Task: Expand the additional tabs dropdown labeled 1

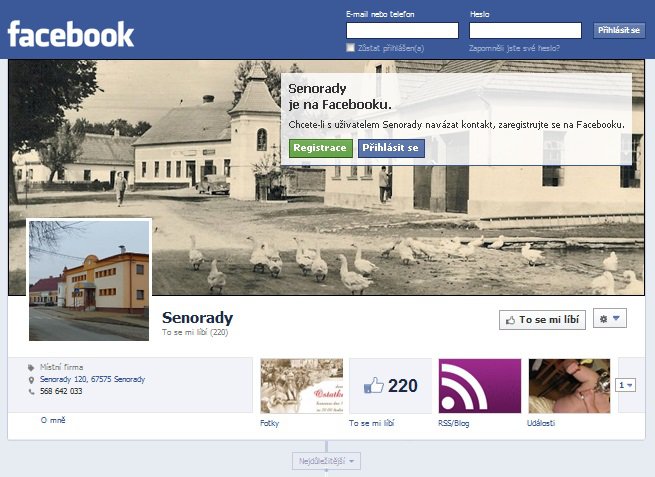Action: 625,385
